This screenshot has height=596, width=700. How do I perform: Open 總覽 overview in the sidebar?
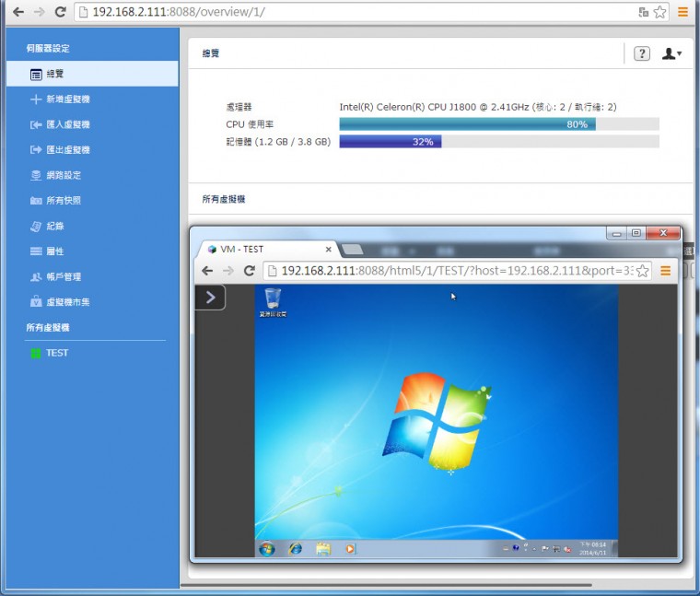pyautogui.click(x=55, y=74)
